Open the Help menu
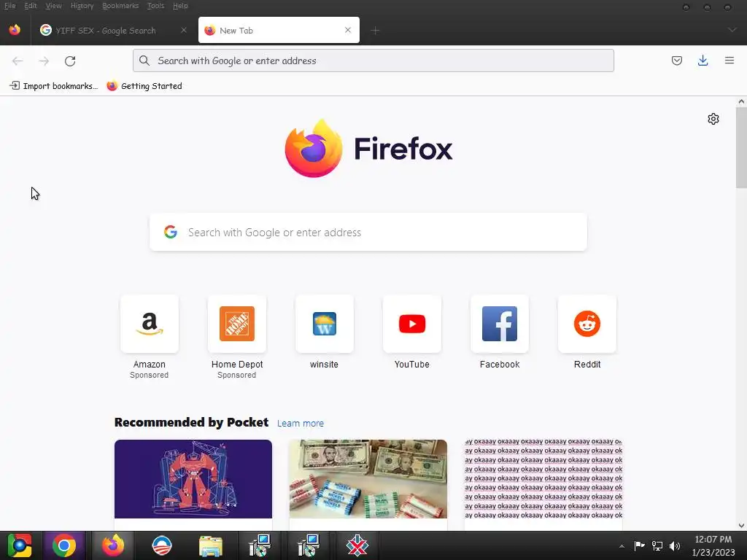This screenshot has width=747, height=560. [180, 6]
